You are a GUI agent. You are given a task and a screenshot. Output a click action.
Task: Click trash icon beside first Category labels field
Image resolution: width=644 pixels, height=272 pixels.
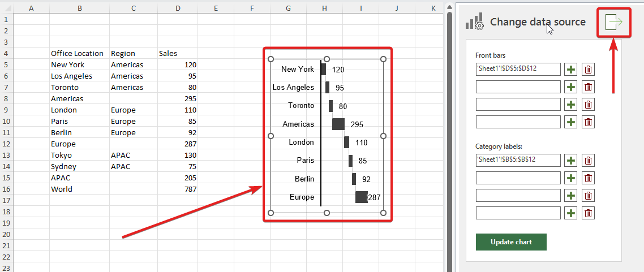589,161
